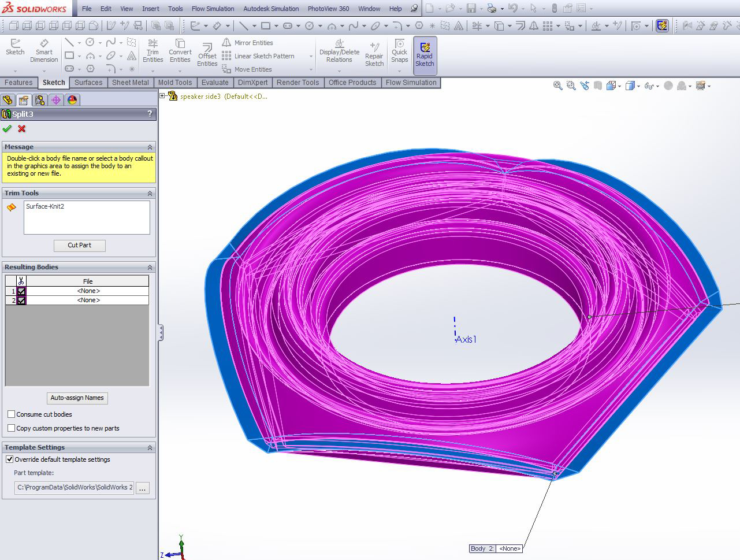The width and height of the screenshot is (740, 560).
Task: Click the browse ellipsis button for part template
Action: 143,488
